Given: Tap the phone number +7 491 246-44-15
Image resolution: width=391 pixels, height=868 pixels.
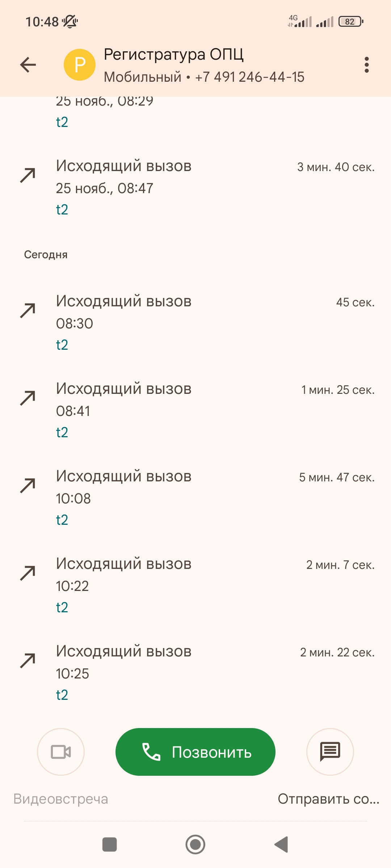Looking at the screenshot, I should 250,77.
